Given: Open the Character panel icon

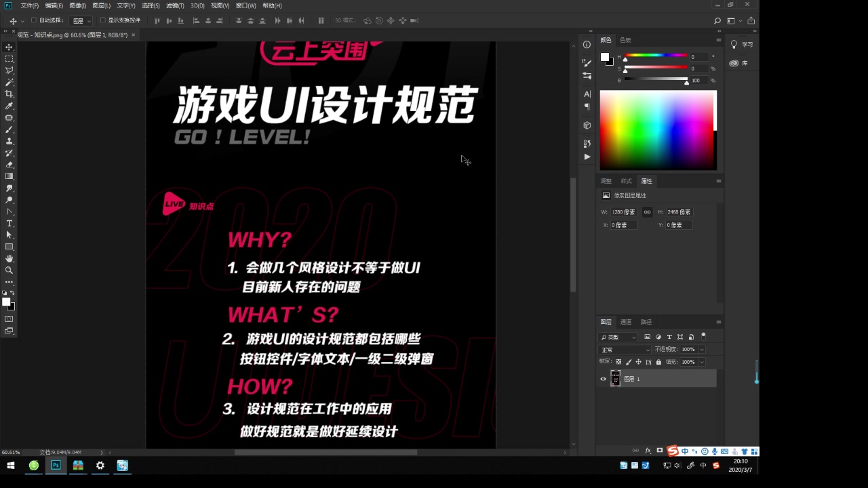Looking at the screenshot, I should tap(587, 94).
